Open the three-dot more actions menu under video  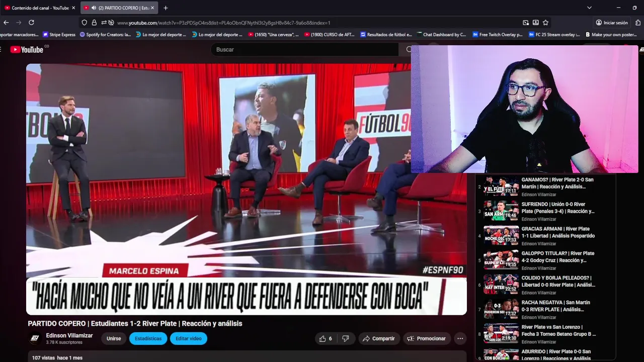click(x=460, y=338)
